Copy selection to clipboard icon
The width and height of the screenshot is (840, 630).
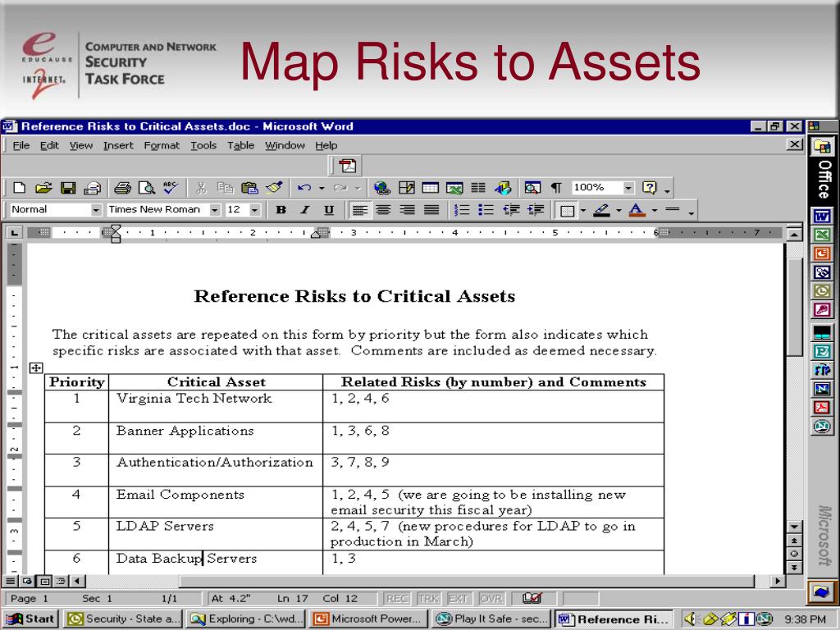pos(225,188)
